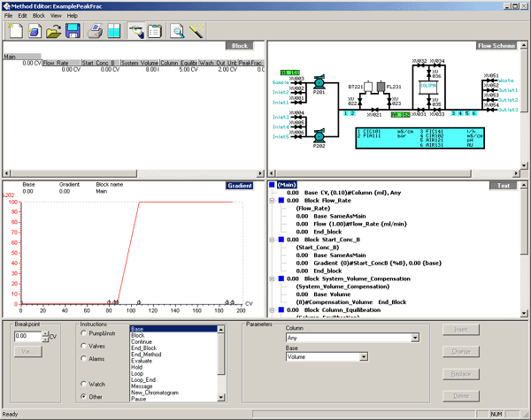Click the Block pane label

pyautogui.click(x=240, y=46)
